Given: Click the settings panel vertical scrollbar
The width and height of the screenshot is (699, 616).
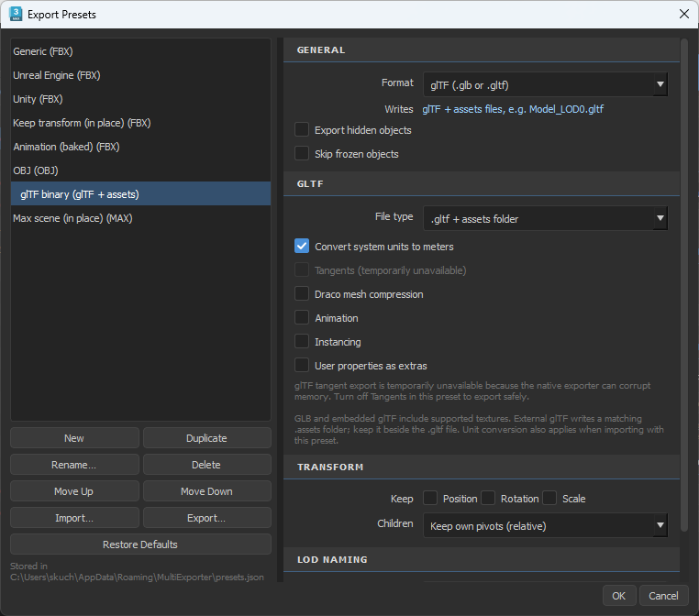Looking at the screenshot, I should tap(684, 285).
